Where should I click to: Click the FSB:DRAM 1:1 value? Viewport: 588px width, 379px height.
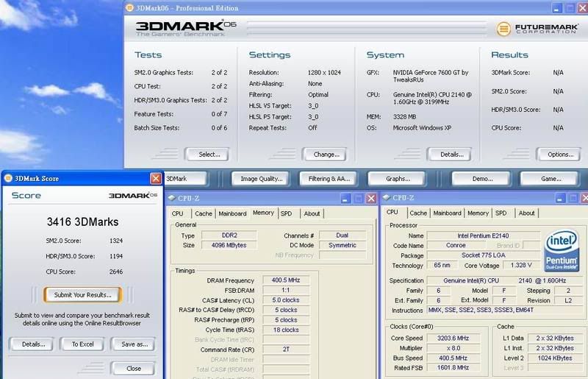click(x=286, y=290)
